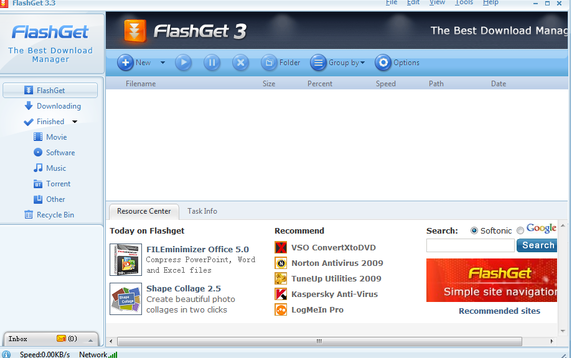Open Options gear icon
This screenshot has height=360, width=571.
(383, 63)
